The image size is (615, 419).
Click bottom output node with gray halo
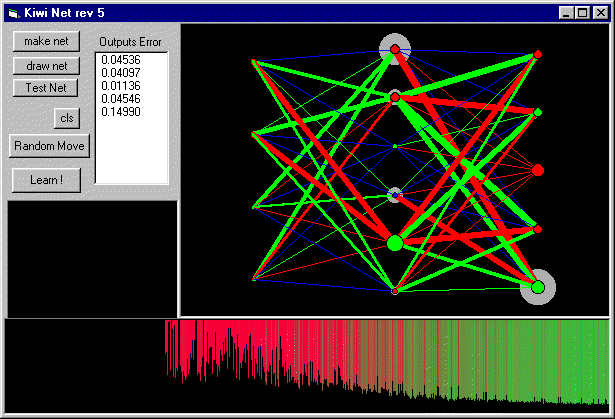point(538,287)
